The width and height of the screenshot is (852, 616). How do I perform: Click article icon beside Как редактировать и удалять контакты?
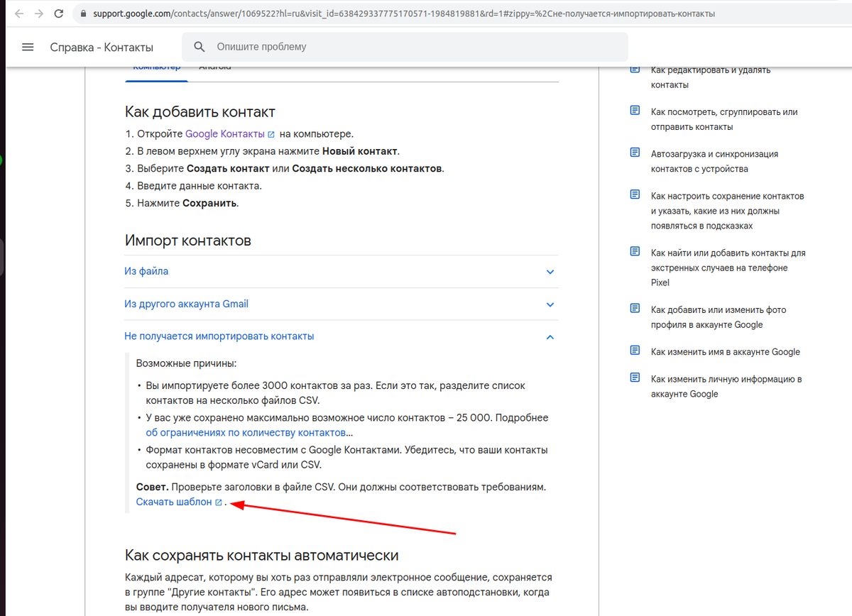634,70
